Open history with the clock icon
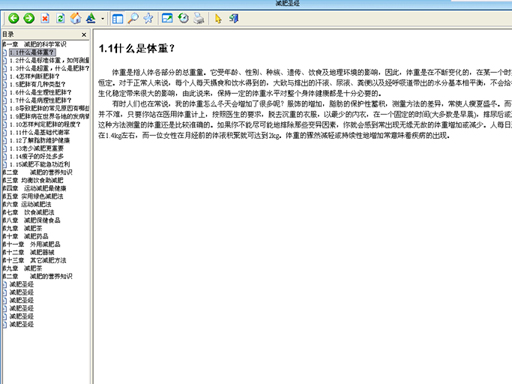 [183, 18]
